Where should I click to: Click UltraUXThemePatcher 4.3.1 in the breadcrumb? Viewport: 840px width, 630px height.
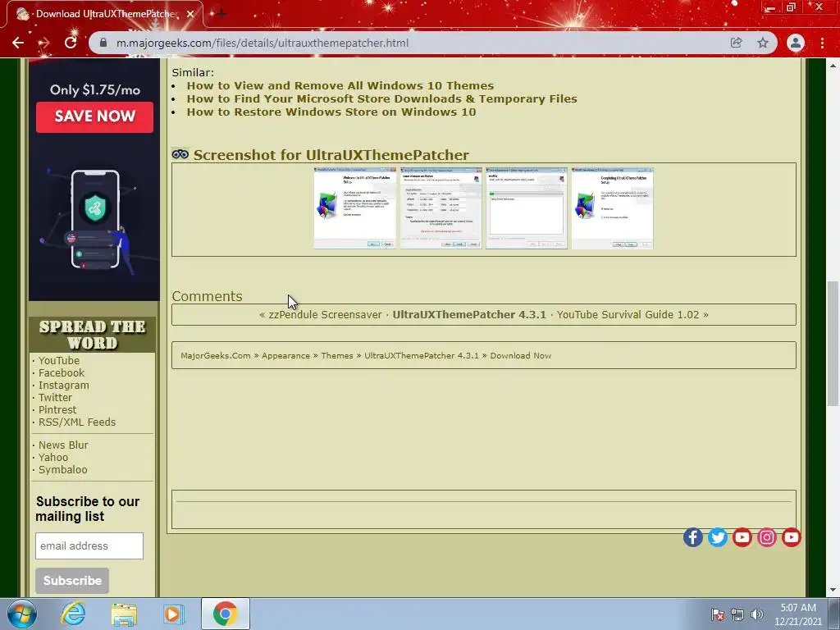pos(422,356)
